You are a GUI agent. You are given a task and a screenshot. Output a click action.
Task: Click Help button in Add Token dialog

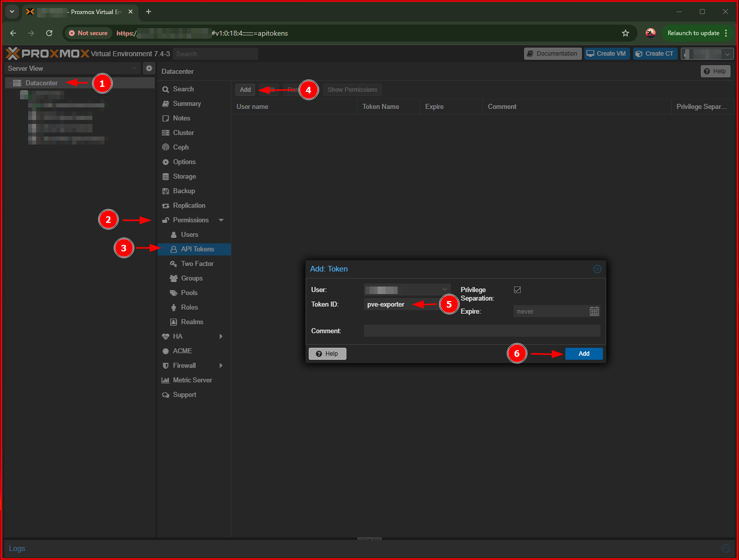tap(327, 354)
